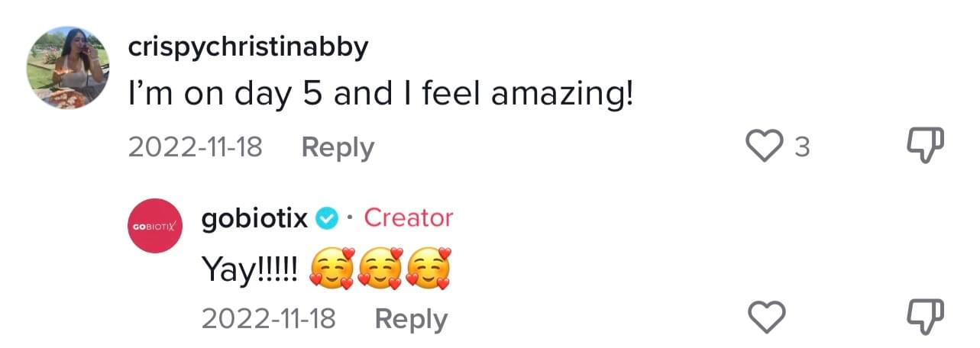Click the blue verified badge next to gobiotix
The width and height of the screenshot is (980, 348).
coord(327,219)
